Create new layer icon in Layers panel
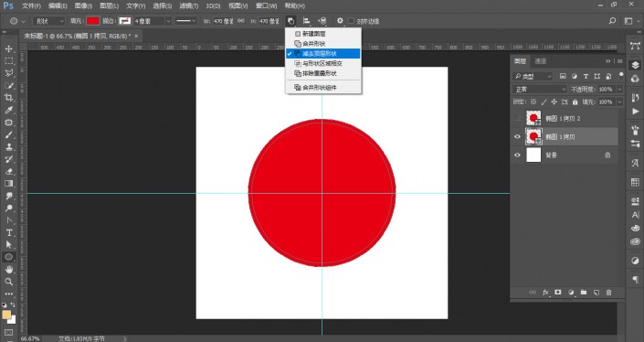 point(596,293)
